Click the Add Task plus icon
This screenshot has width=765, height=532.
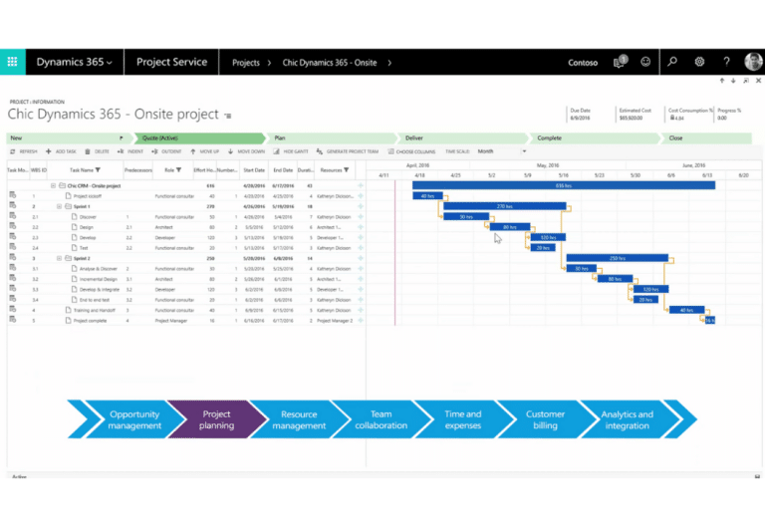pyautogui.click(x=48, y=151)
